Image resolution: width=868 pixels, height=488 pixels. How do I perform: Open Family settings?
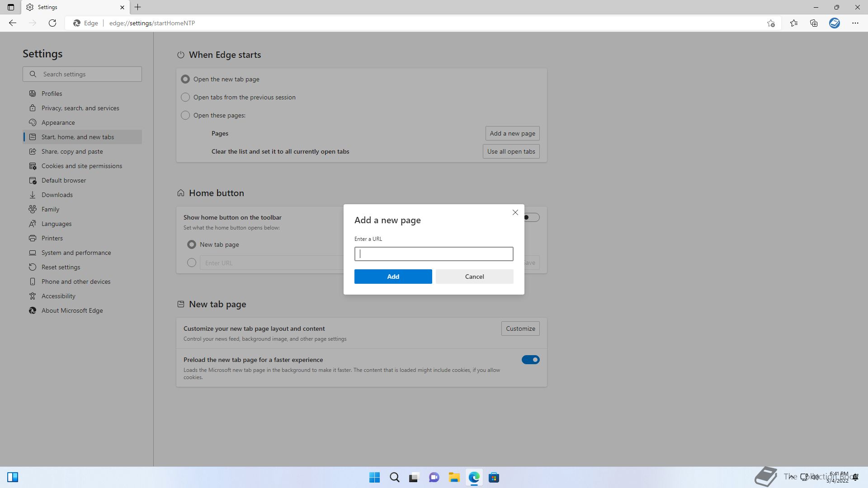82,209
